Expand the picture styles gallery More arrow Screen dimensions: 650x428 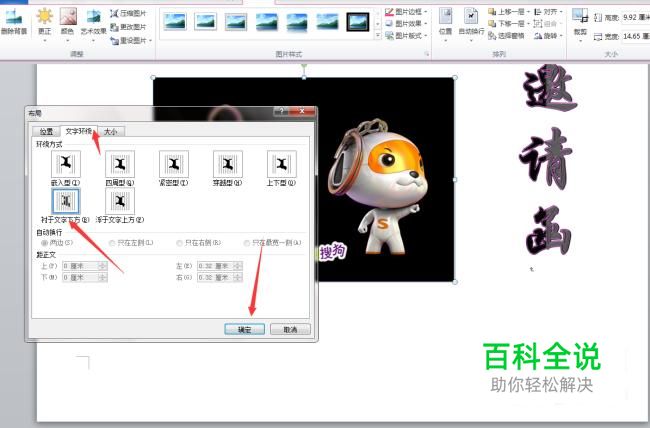pos(378,36)
